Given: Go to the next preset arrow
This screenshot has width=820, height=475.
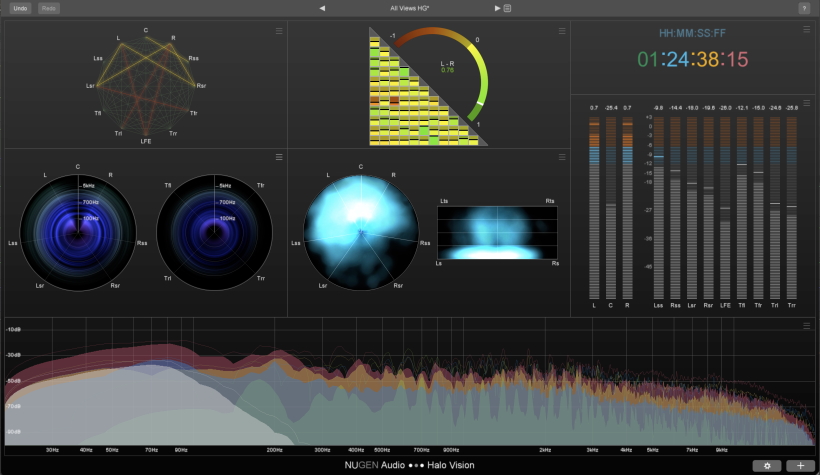Looking at the screenshot, I should (497, 8).
